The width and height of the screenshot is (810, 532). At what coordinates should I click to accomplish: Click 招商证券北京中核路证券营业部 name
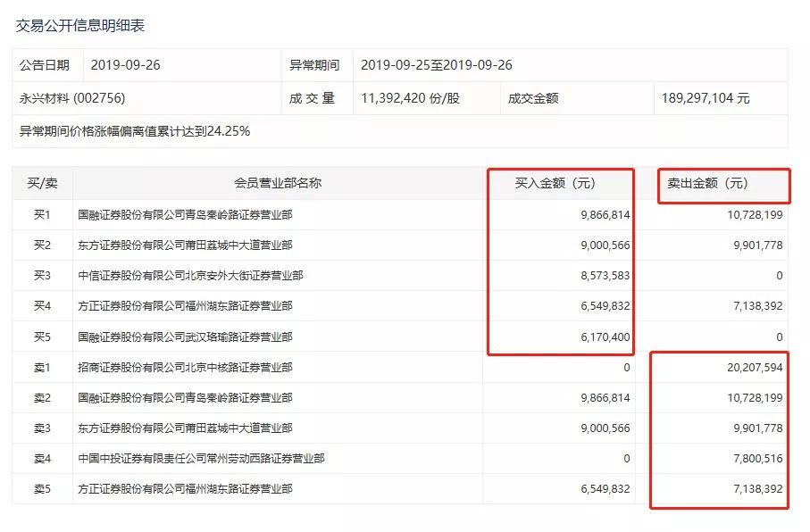coord(185,367)
